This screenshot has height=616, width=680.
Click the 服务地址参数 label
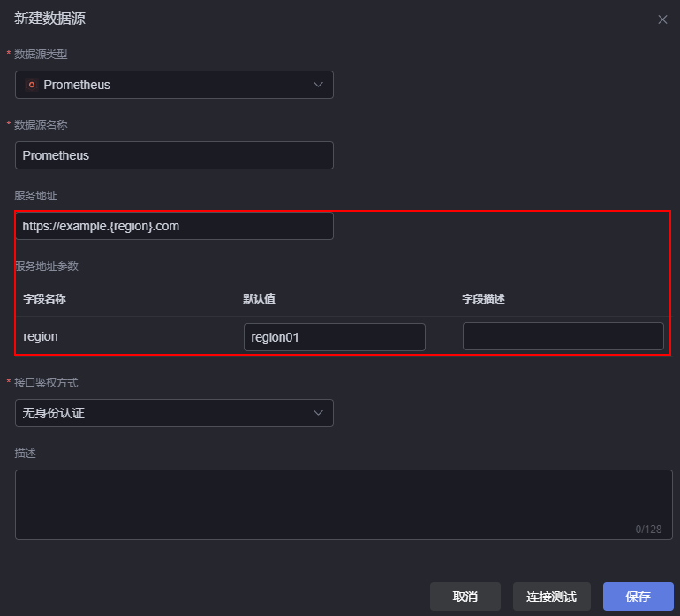47,266
